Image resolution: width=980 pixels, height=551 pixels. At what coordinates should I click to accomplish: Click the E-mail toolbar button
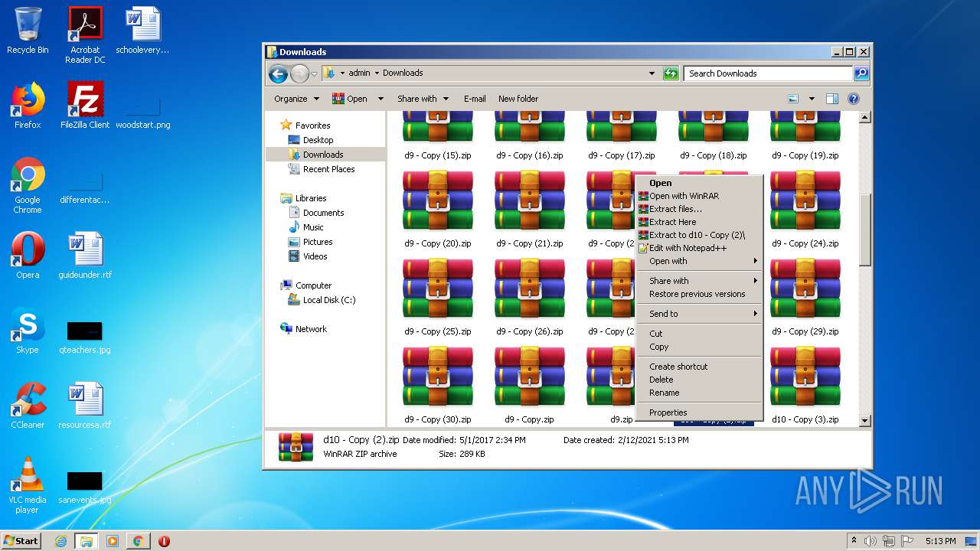(x=475, y=99)
